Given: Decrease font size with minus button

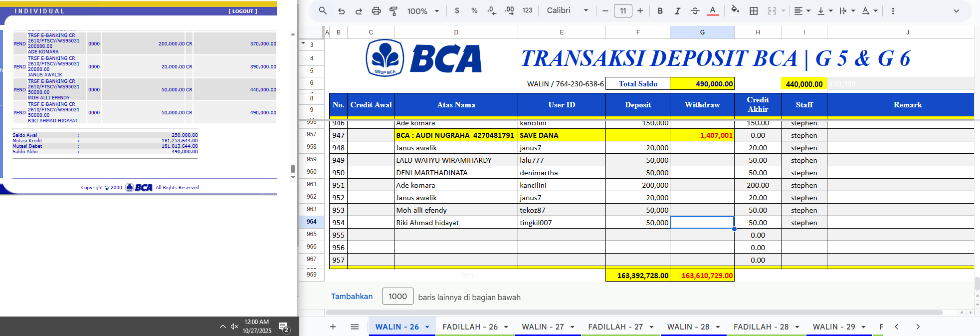Looking at the screenshot, I should (605, 10).
